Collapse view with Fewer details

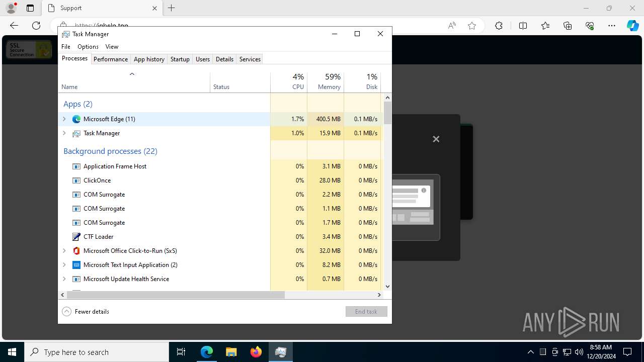(86, 312)
